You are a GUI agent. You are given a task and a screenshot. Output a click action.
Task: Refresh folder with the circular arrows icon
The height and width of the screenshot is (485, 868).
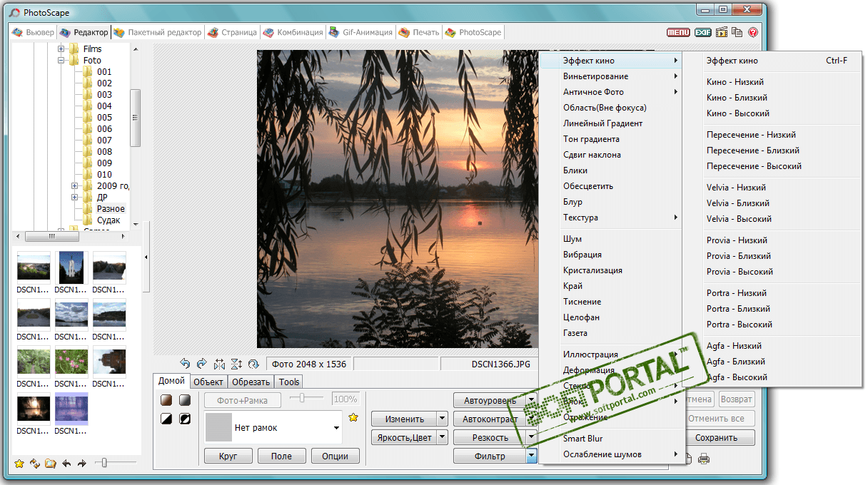[x=34, y=464]
